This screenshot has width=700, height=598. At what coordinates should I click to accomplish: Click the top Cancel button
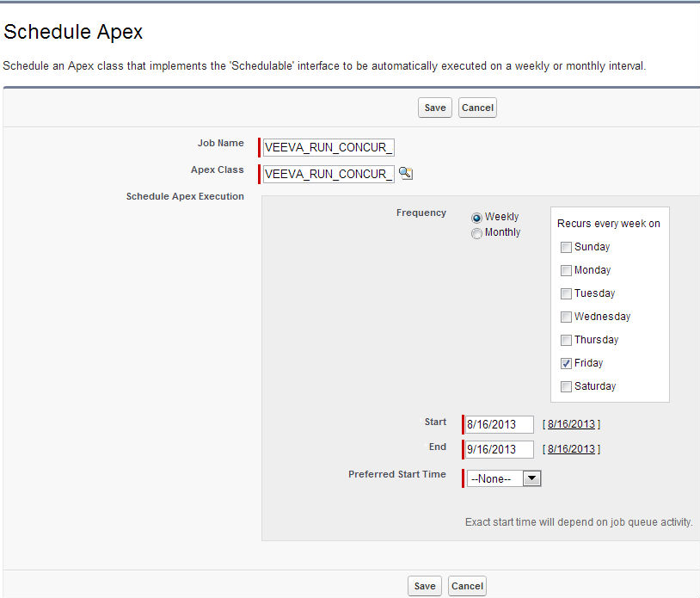point(477,108)
